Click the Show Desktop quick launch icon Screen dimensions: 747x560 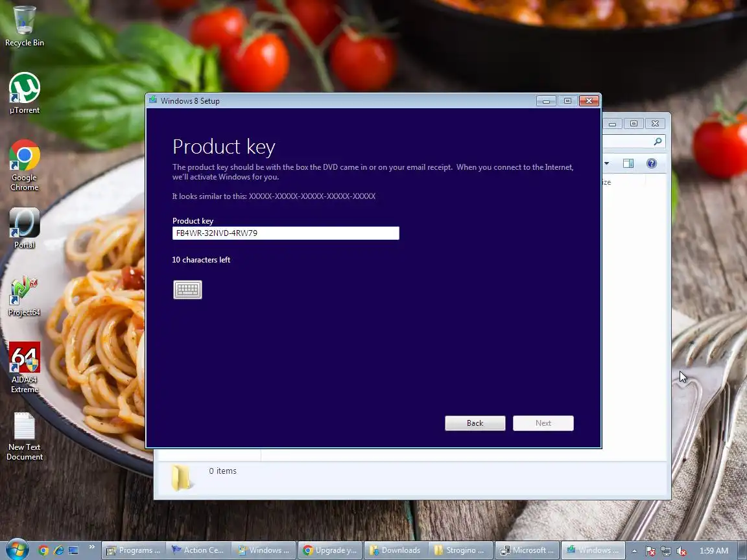click(73, 550)
